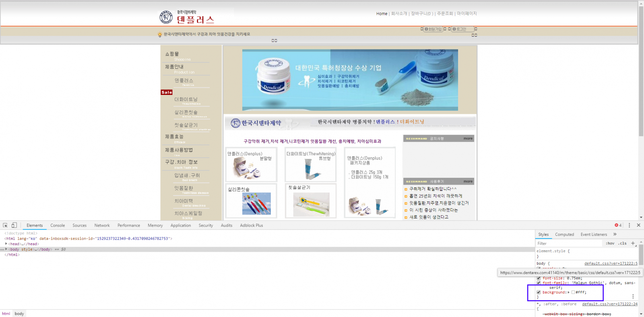Open default.css?ver=171222:5 source link

(x=611, y=263)
